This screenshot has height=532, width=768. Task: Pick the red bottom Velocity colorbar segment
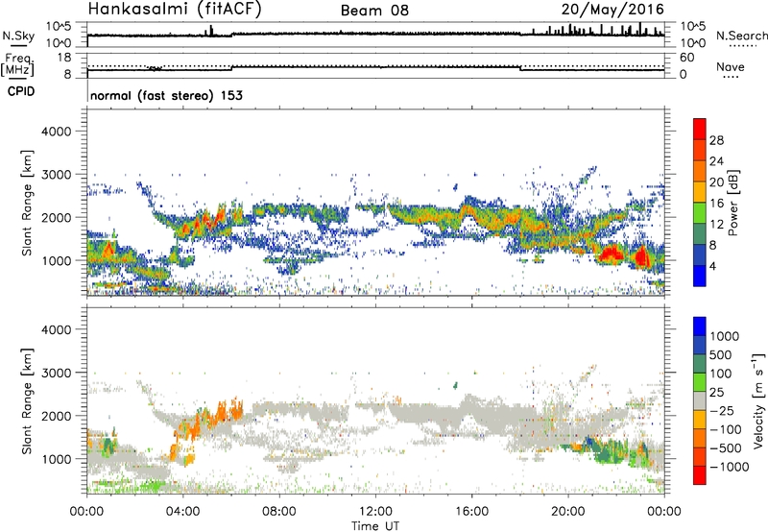[700, 475]
